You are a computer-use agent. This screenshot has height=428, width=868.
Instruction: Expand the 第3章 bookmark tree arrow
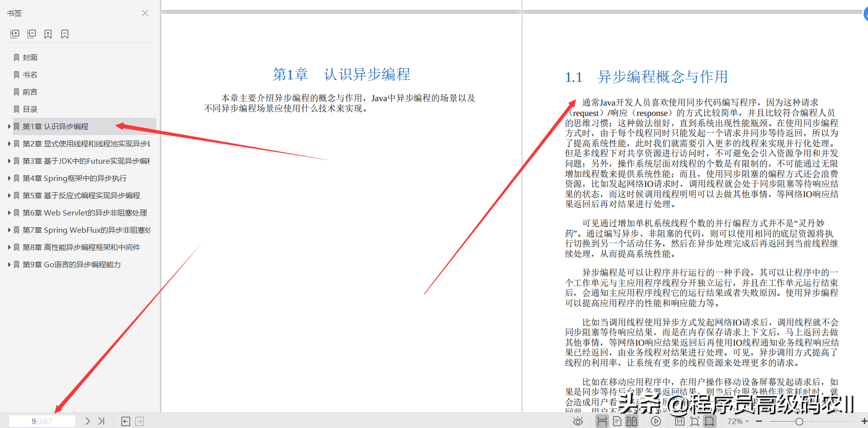tap(9, 161)
